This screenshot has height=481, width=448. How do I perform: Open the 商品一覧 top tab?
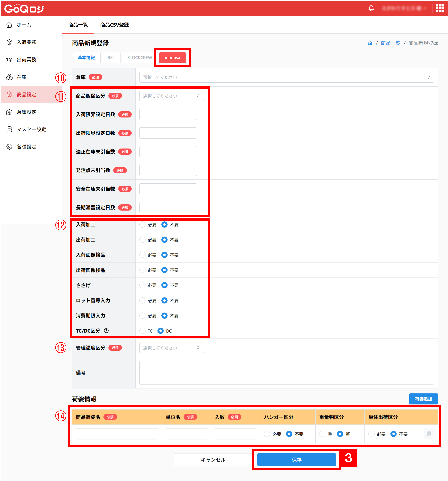(x=78, y=25)
